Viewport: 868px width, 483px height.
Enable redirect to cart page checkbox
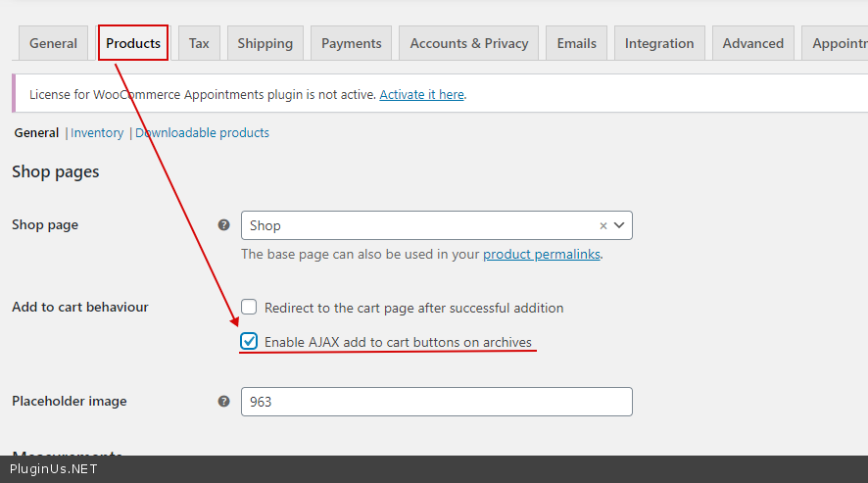tap(250, 308)
